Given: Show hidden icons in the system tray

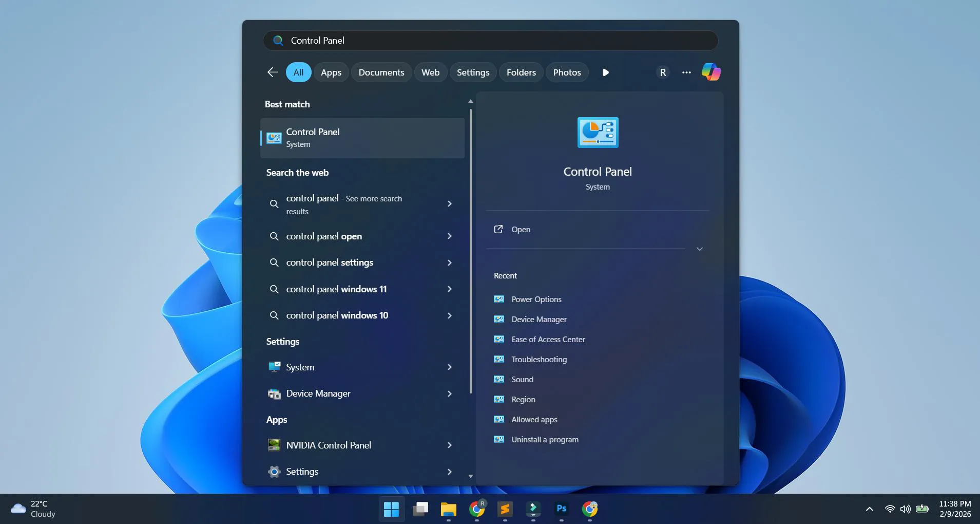Looking at the screenshot, I should 869,509.
